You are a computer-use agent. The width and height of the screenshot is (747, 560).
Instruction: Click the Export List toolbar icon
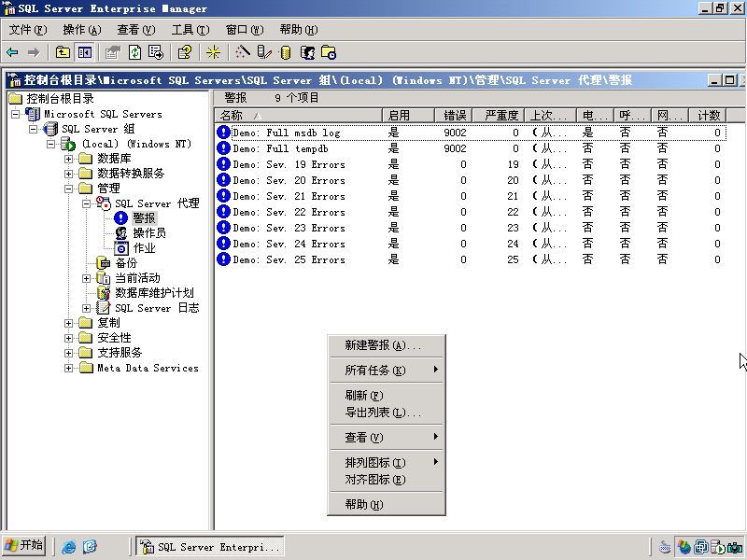pos(156,52)
